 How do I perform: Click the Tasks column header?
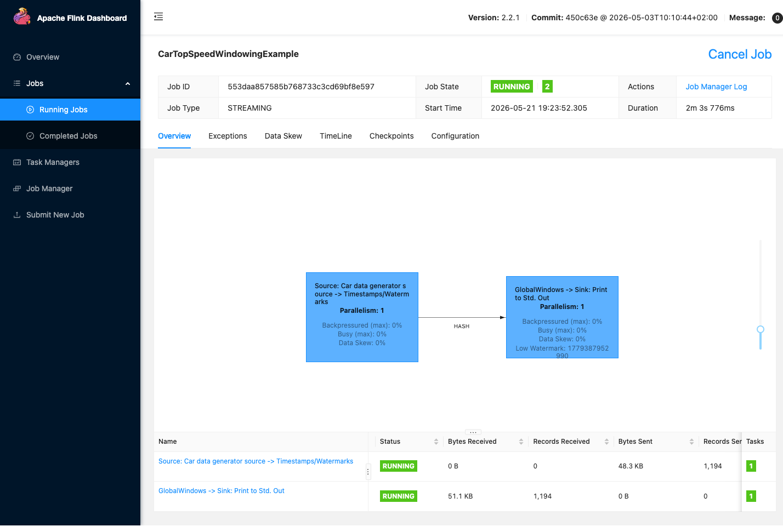[755, 442]
